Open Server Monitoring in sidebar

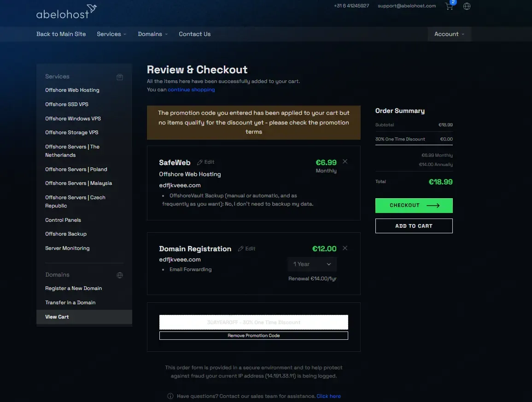[67, 248]
